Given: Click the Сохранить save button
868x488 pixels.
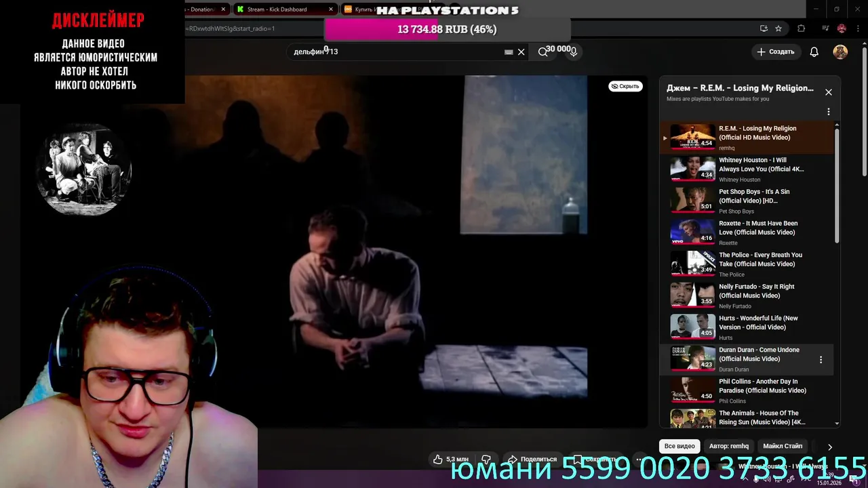Looking at the screenshot, I should pos(595,460).
